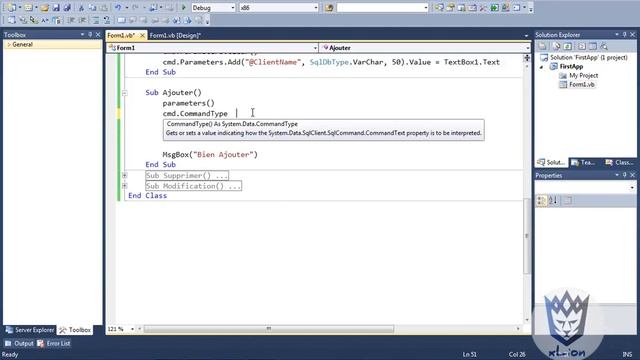The height and width of the screenshot is (360, 640).
Task: Collapse the Sub Ajouter code block
Action: point(124,93)
